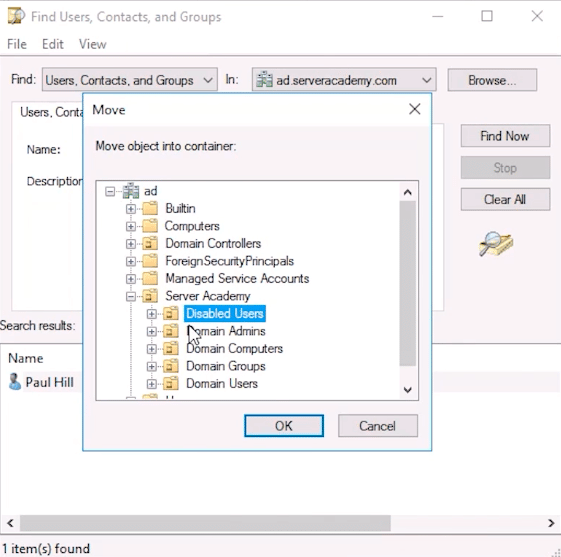
Task: Select the Server Academy tree item
Action: click(208, 296)
